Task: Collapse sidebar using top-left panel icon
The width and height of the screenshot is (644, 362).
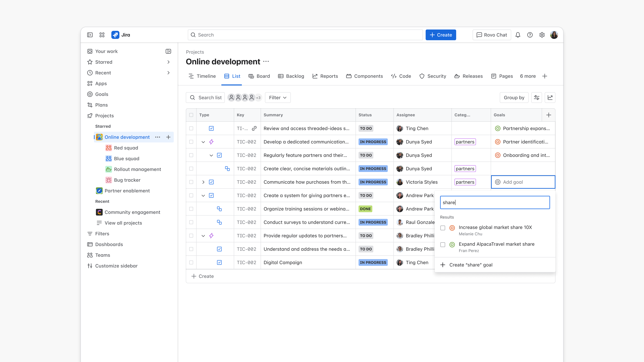Action: 90,35
